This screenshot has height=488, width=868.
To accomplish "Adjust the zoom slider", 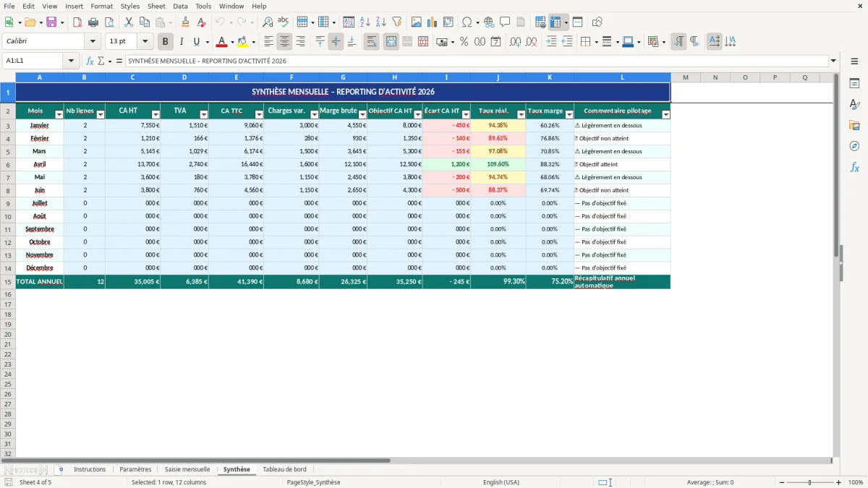I will point(809,482).
